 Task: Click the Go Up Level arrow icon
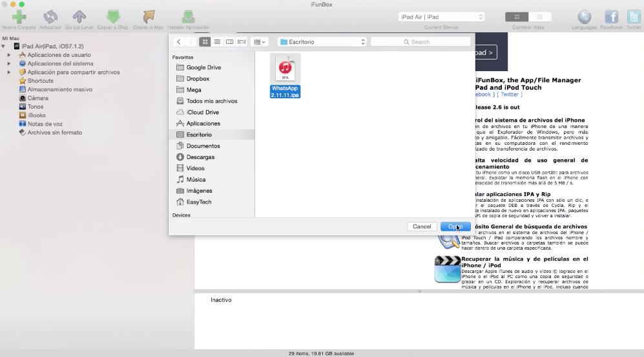[79, 17]
